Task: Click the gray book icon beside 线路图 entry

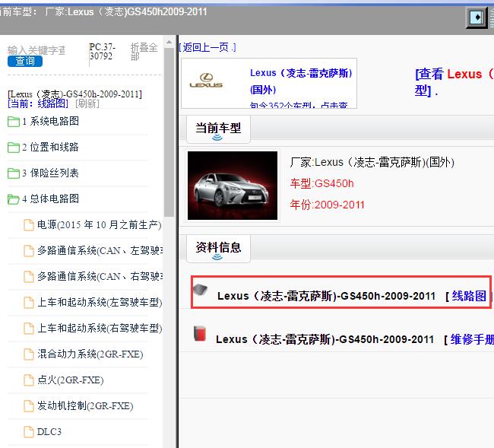Action: (201, 290)
